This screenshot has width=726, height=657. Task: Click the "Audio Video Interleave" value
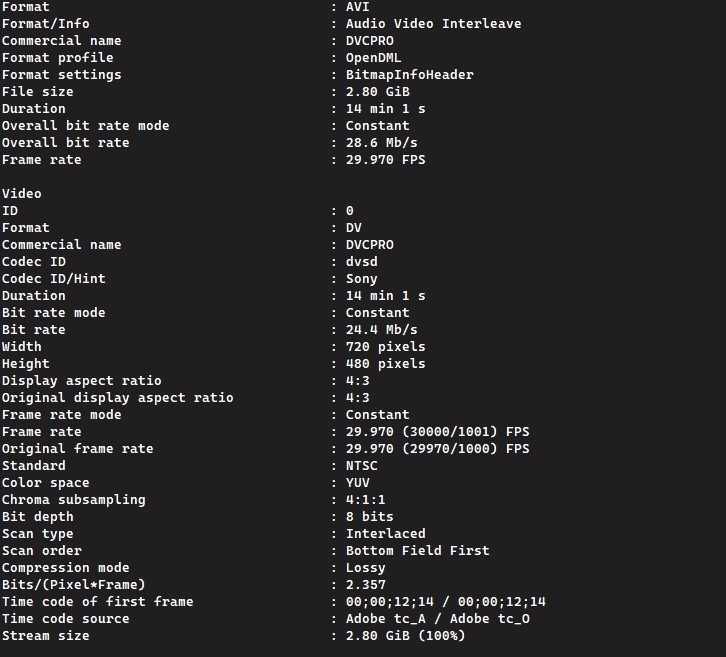[433, 23]
